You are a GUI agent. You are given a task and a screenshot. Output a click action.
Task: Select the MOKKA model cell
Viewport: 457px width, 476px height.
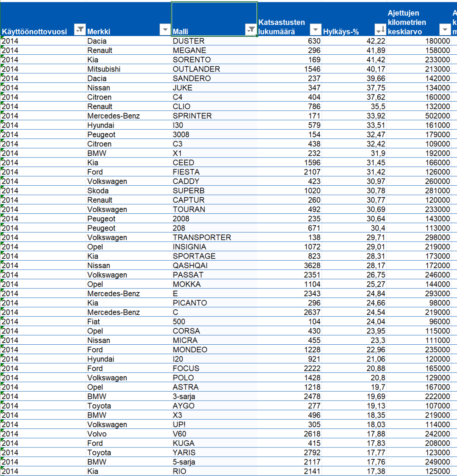[x=214, y=284]
